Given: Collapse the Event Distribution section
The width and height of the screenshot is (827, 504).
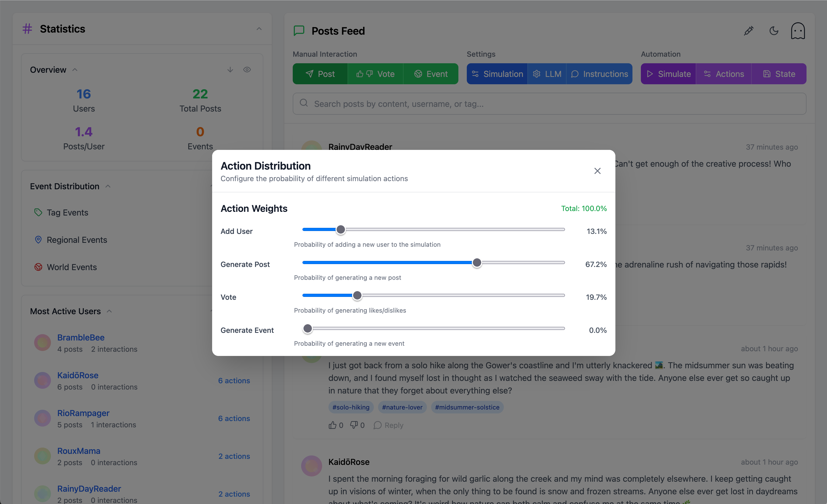Looking at the screenshot, I should point(108,186).
